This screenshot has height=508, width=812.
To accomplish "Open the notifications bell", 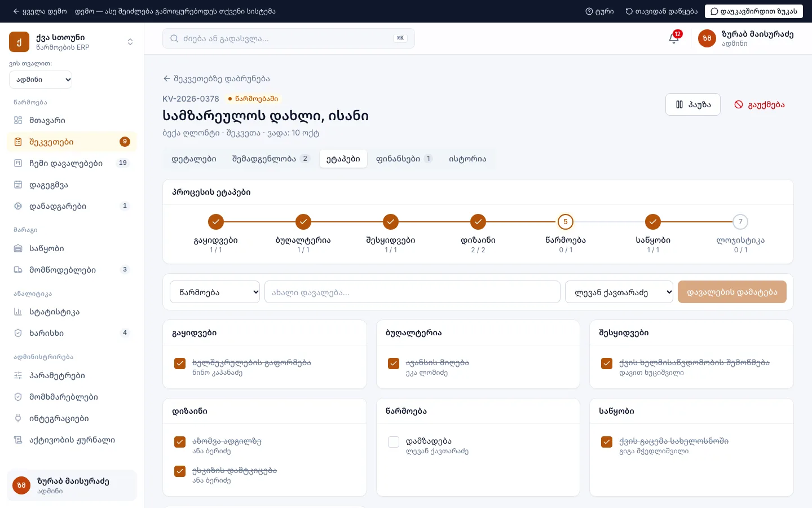I will pyautogui.click(x=674, y=38).
